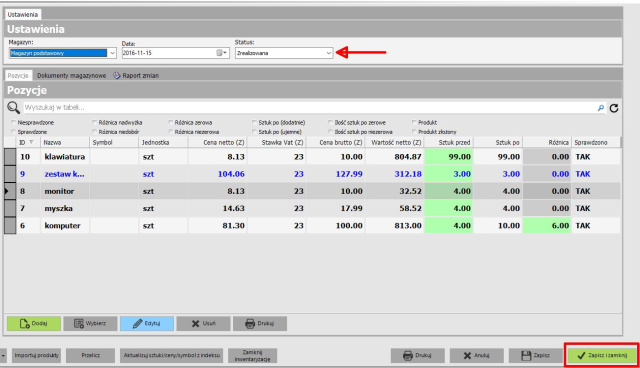Viewport: 640px width, 368px height.
Task: Enable the Produkt checkbox
Action: tap(414, 122)
